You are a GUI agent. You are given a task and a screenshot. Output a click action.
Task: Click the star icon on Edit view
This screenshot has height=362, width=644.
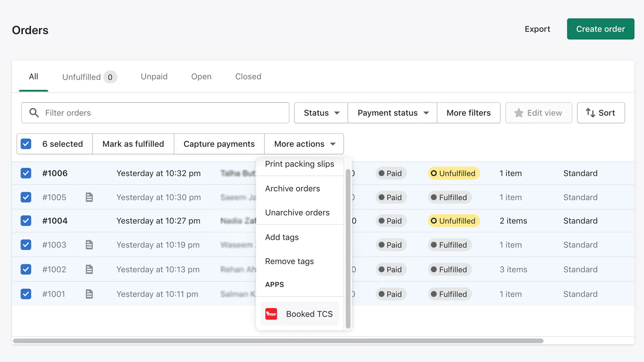519,113
